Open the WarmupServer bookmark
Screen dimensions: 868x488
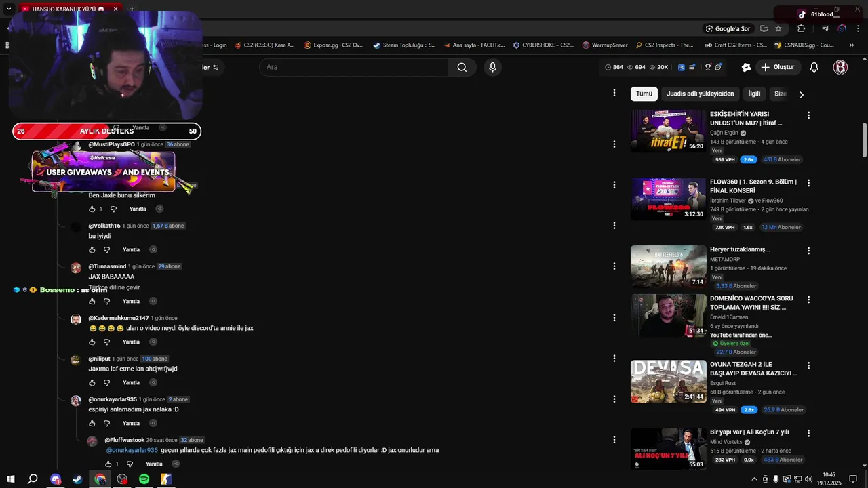tap(605, 45)
